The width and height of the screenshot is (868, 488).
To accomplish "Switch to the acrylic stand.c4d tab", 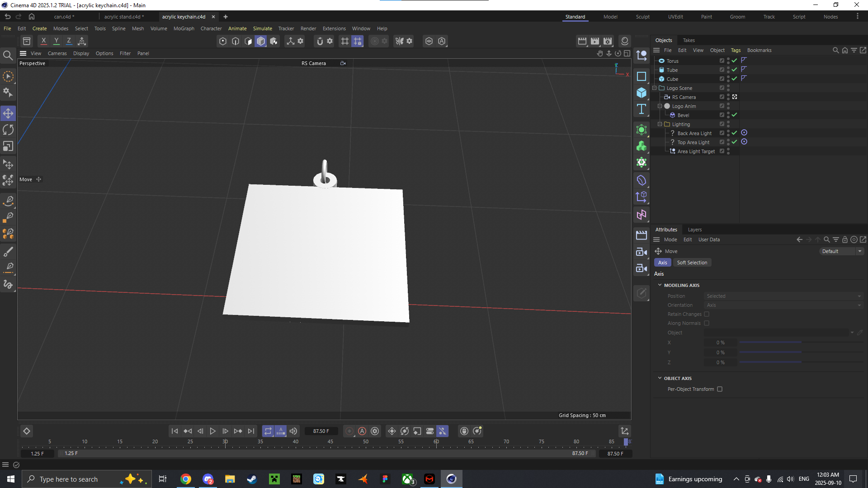I will click(124, 17).
